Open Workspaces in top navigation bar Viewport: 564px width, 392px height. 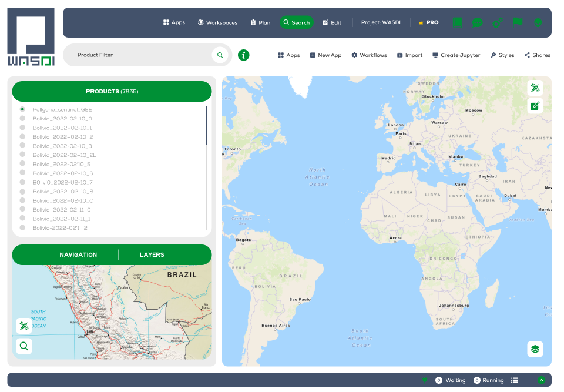[217, 22]
